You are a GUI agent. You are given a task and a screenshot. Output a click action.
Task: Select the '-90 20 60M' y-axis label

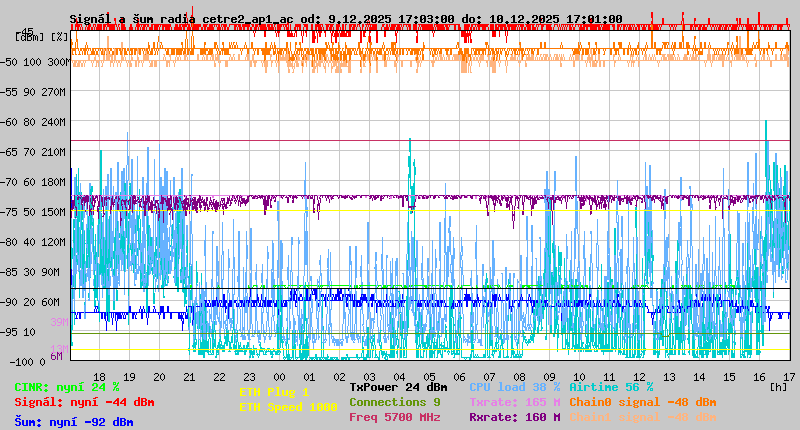coord(30,302)
